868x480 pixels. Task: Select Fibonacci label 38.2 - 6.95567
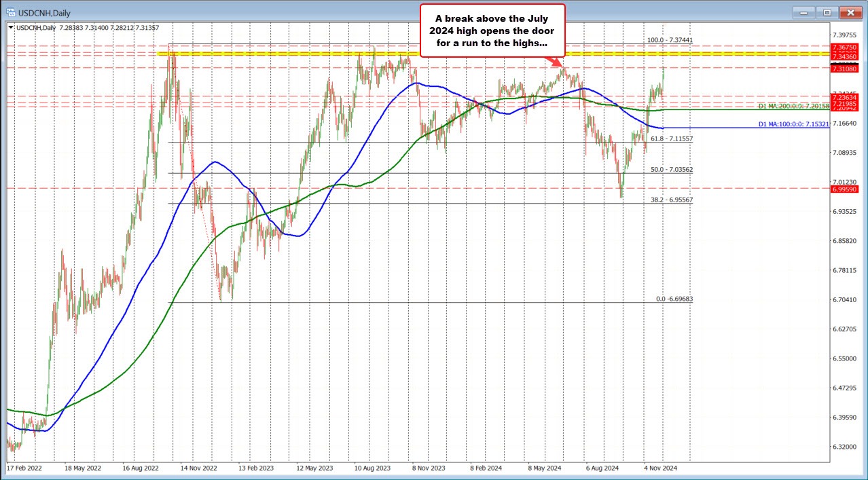(672, 200)
